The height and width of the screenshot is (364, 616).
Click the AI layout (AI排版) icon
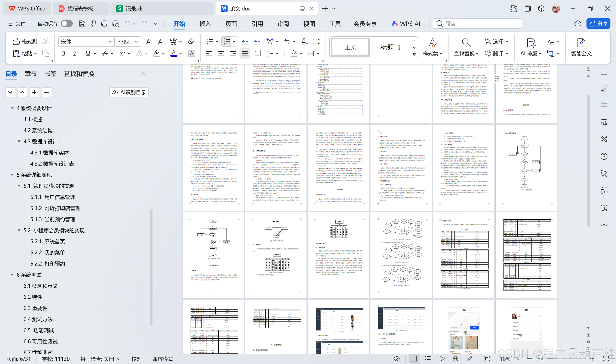pyautogui.click(x=531, y=43)
